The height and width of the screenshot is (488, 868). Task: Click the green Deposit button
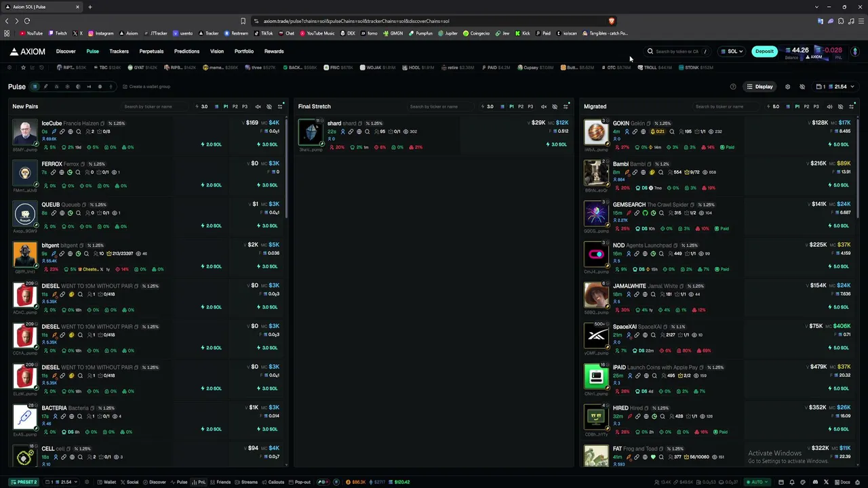764,52
